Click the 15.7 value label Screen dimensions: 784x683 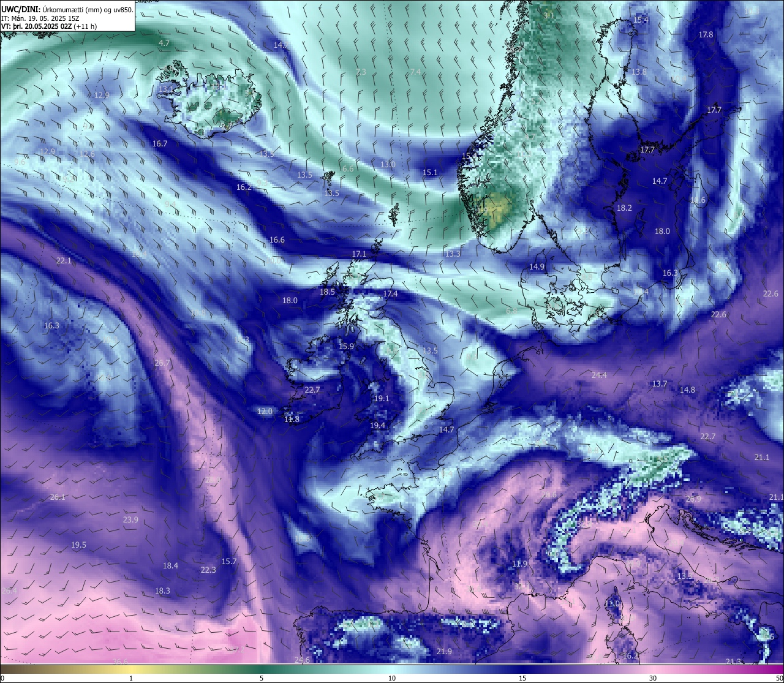click(229, 562)
